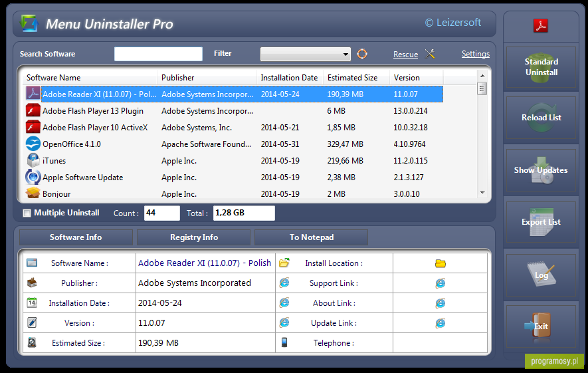This screenshot has height=373, width=588.
Task: Click the Adobe Flash Player 10 ActiveX icon
Action: click(x=33, y=127)
